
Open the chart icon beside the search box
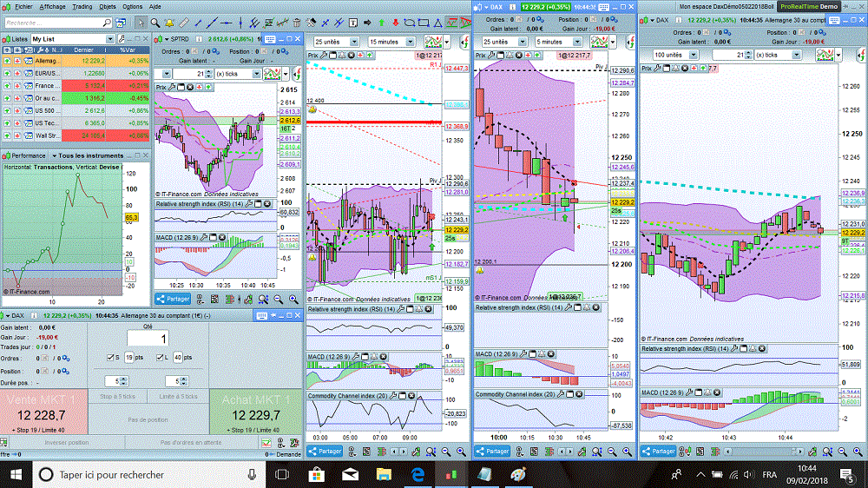[121, 23]
